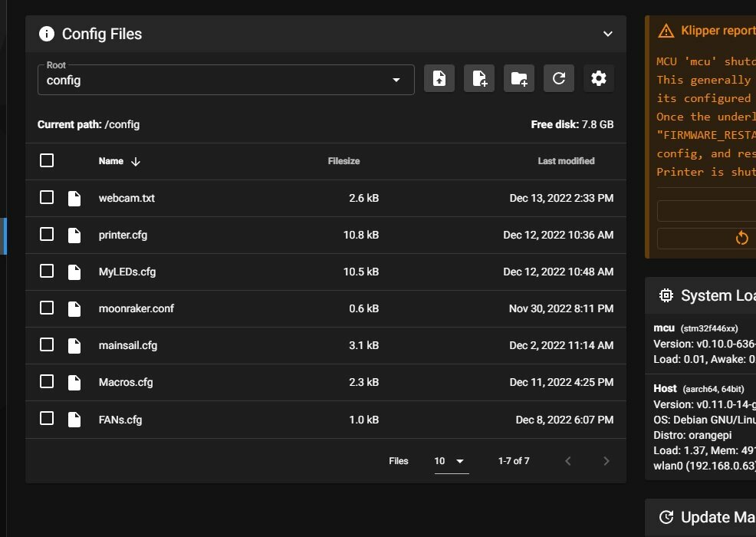Click the info icon next to Config Files

click(x=46, y=34)
